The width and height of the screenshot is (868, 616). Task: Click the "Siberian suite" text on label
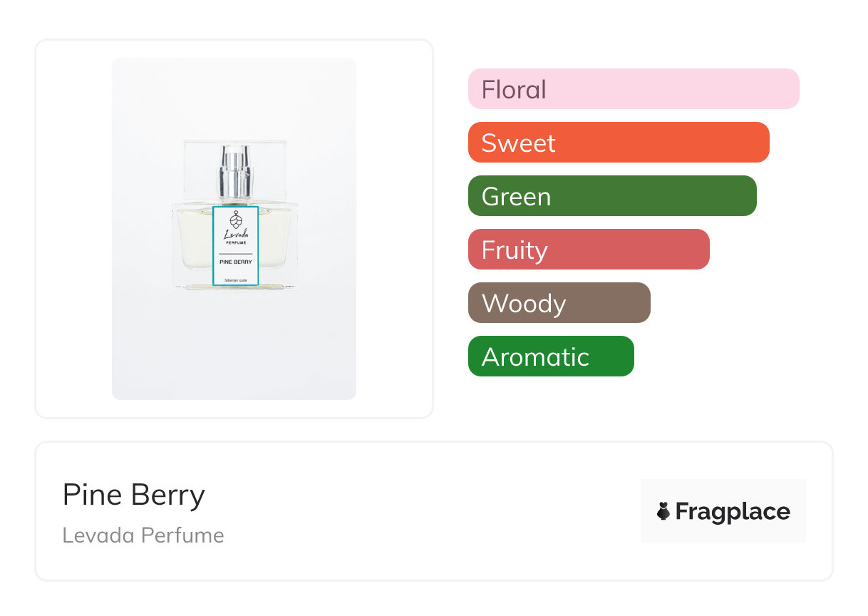pos(235,280)
